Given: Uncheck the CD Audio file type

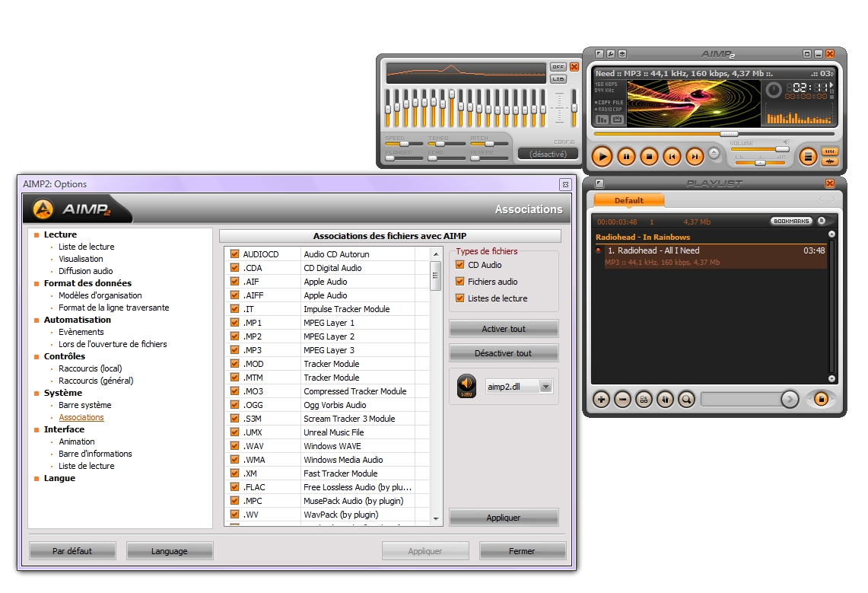Looking at the screenshot, I should click(459, 265).
